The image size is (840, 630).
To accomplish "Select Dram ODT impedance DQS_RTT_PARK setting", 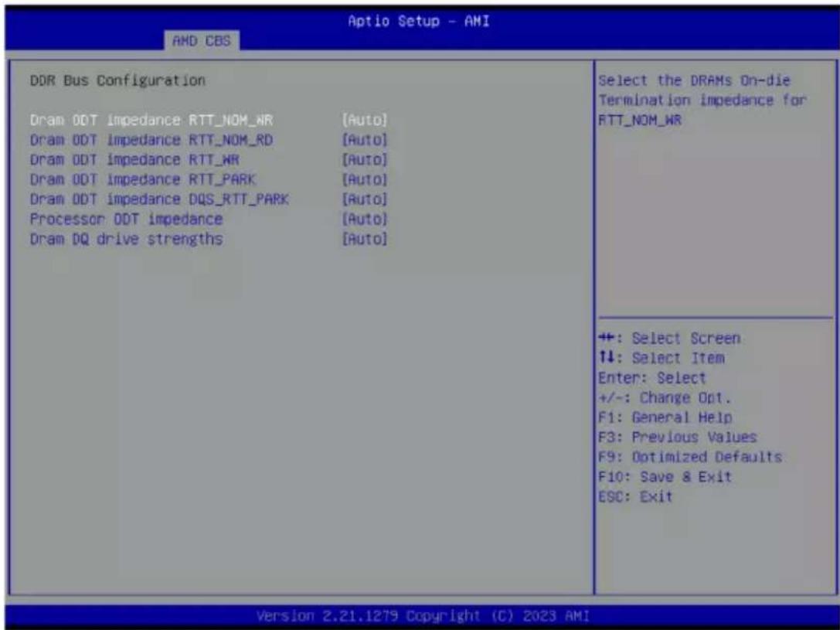I will (x=159, y=199).
